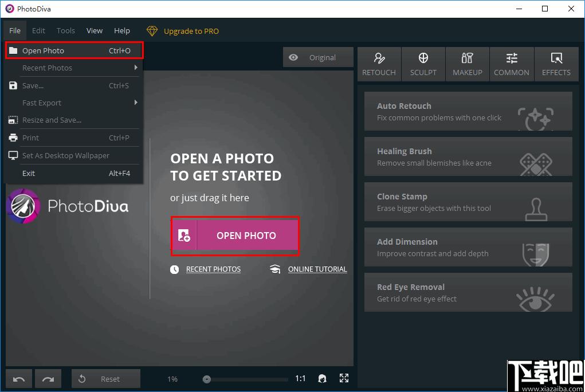Open the ONLINE TUTORIAL link

click(317, 269)
